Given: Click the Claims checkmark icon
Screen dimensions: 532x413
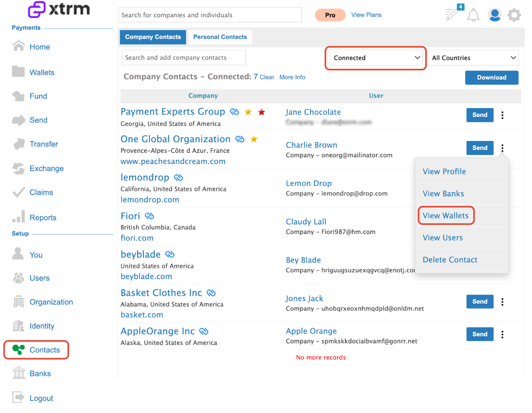Looking at the screenshot, I should [x=19, y=192].
